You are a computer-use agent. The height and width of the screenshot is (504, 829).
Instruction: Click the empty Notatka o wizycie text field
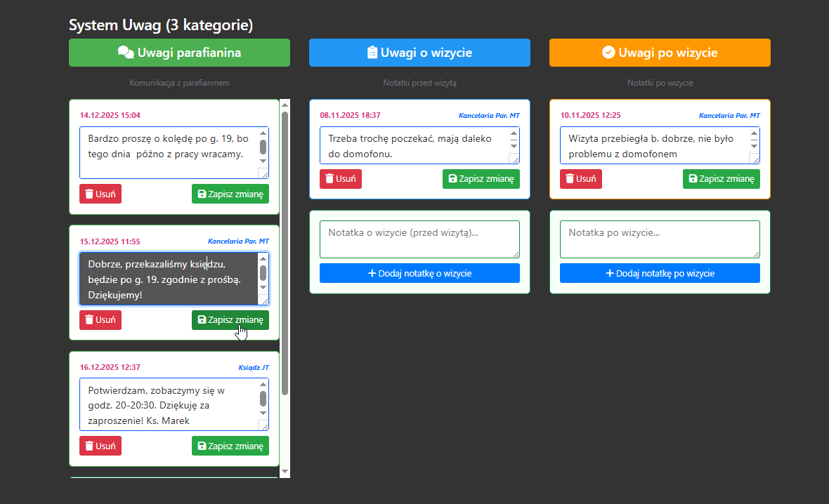(x=419, y=239)
